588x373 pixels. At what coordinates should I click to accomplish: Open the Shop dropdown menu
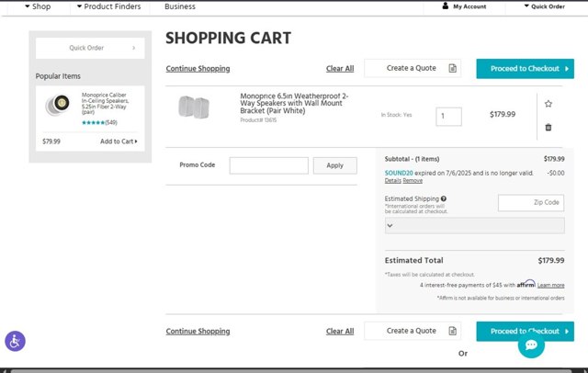[38, 6]
